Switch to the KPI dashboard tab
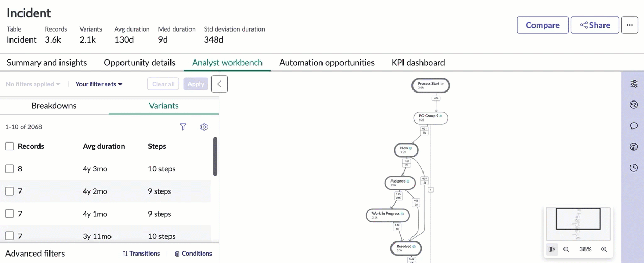This screenshot has width=644, height=263. coord(418,63)
